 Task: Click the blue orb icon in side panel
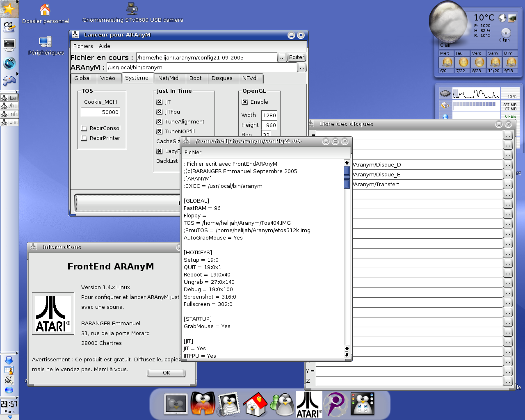pos(9,390)
